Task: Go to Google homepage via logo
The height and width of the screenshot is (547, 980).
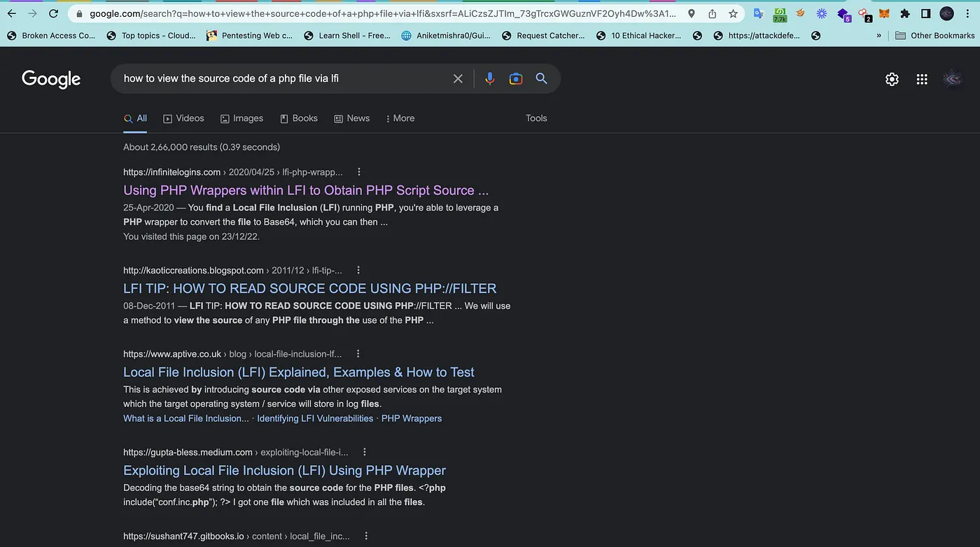Action: tap(51, 79)
